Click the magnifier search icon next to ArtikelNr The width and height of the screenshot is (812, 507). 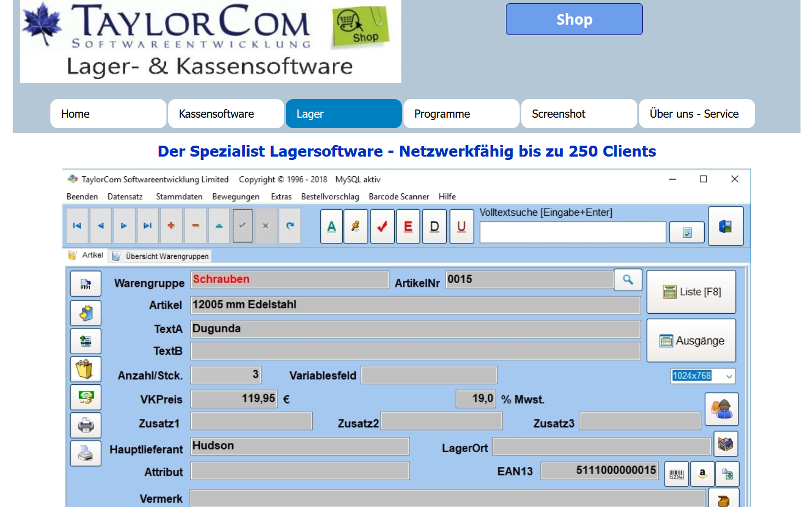pos(628,280)
